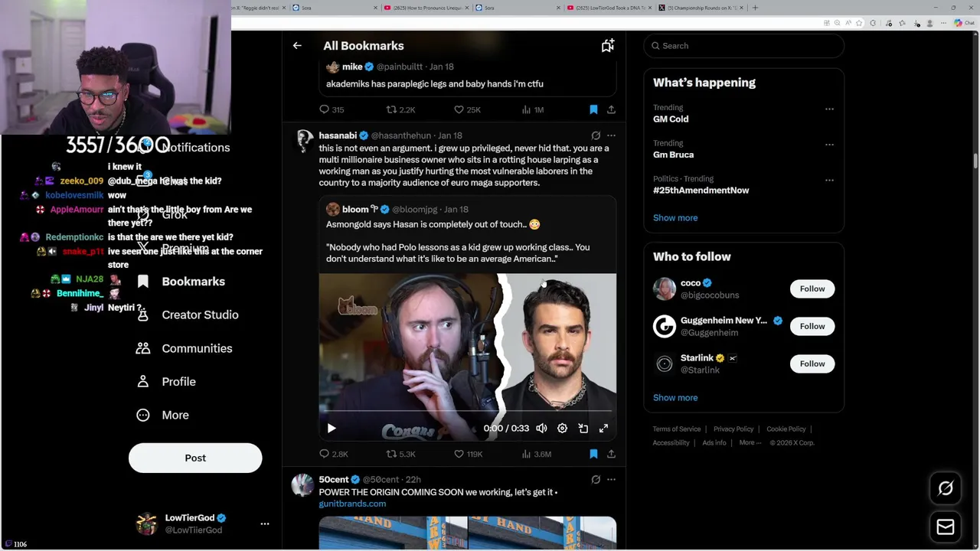
Task: Open replies on mike's tweet (315)
Action: coord(332,109)
